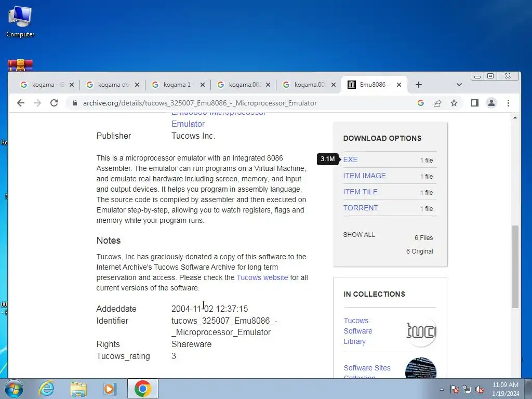Open Chrome three-dot menu
This screenshot has width=532, height=399.
click(x=508, y=103)
